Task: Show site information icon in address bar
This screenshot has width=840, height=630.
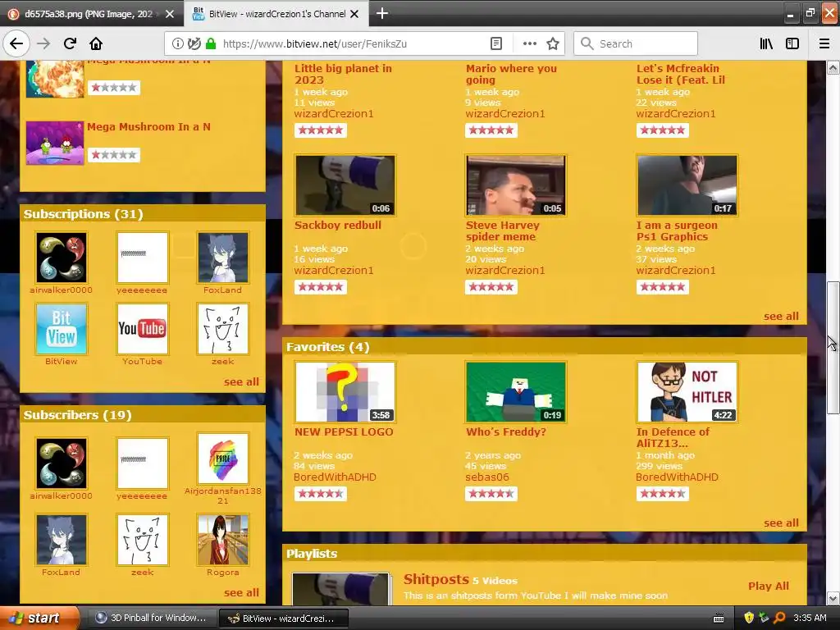Action: 177,43
